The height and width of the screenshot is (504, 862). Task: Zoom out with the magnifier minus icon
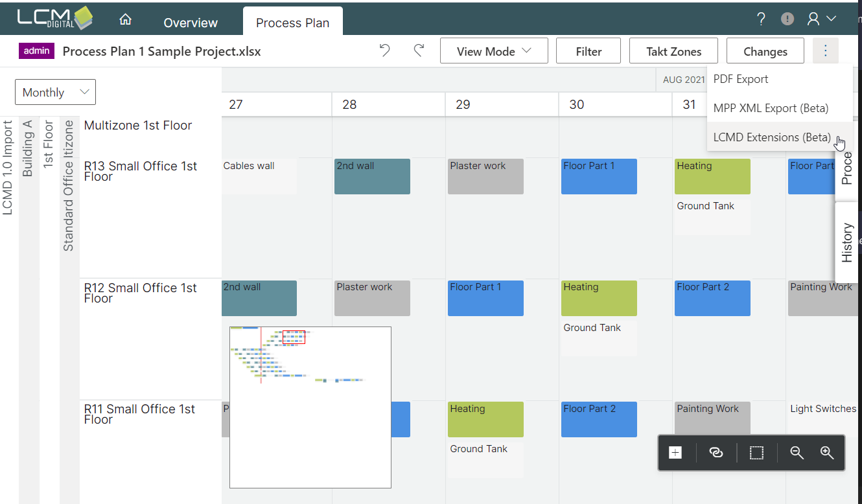coord(797,453)
